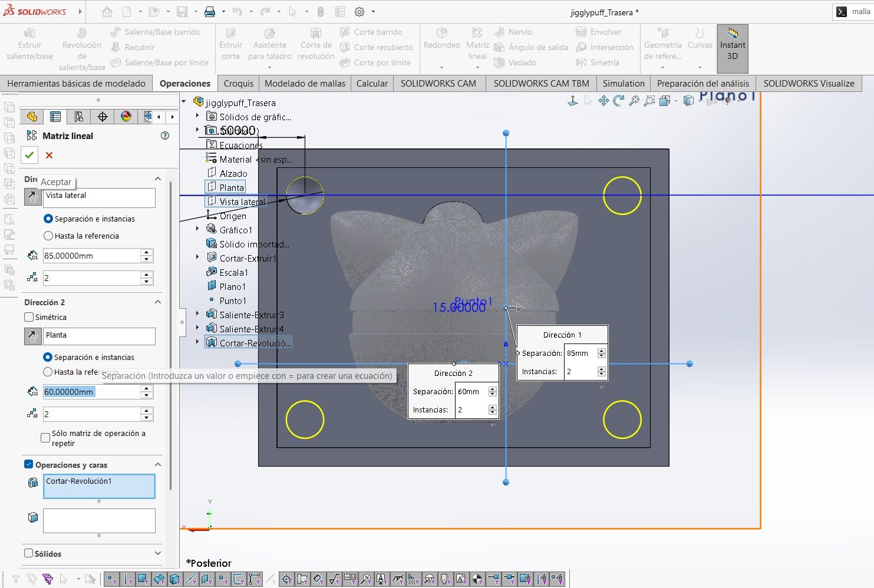This screenshot has height=588, width=874.
Task: Select Separación e instancias radio in Dirección 1
Action: [48, 219]
